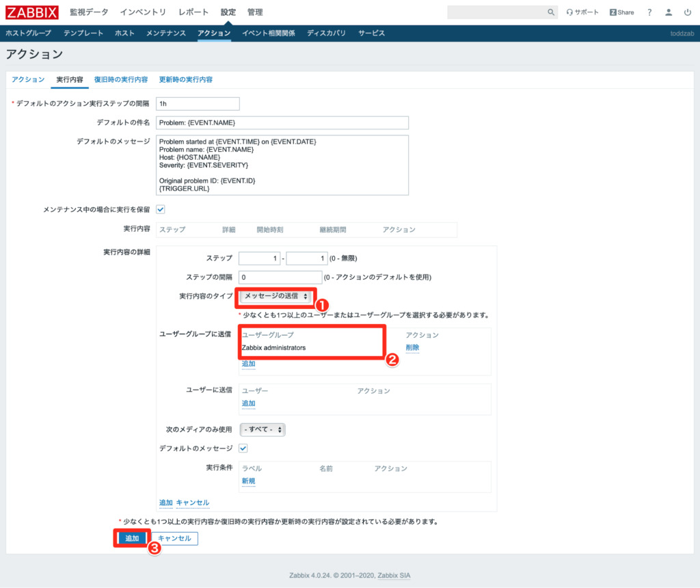Click the Share icon
Screen dimensions: 700x588
621,12
